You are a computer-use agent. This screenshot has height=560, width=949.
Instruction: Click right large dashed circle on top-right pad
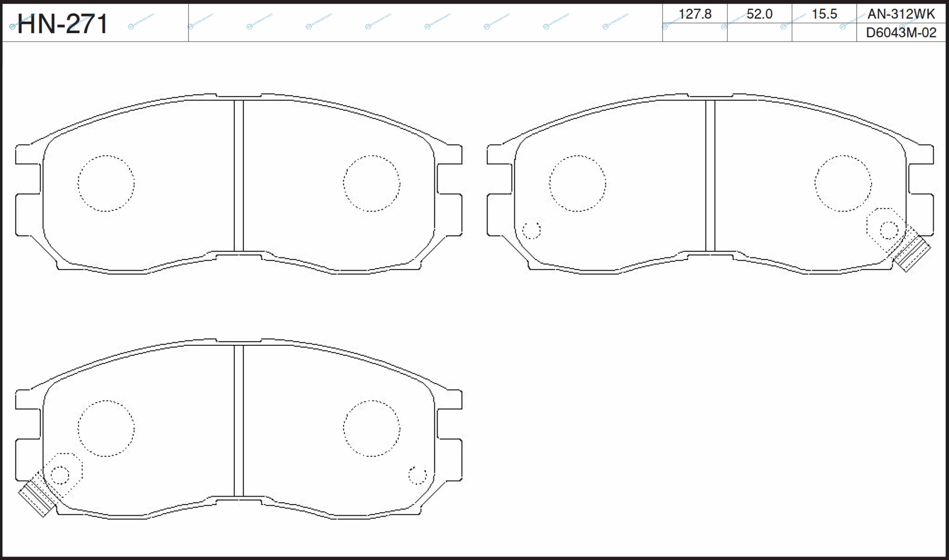843,183
